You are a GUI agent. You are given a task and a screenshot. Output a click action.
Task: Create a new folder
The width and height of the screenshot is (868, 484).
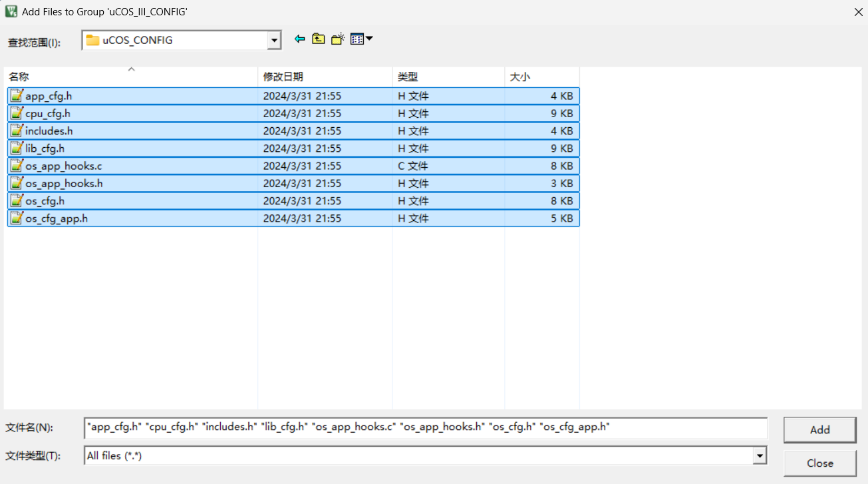[x=338, y=39]
